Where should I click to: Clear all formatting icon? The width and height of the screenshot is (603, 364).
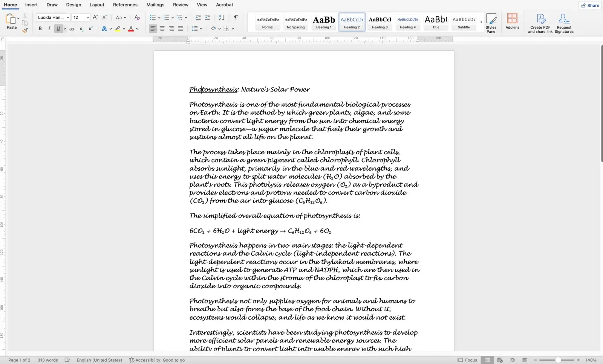[x=137, y=17]
